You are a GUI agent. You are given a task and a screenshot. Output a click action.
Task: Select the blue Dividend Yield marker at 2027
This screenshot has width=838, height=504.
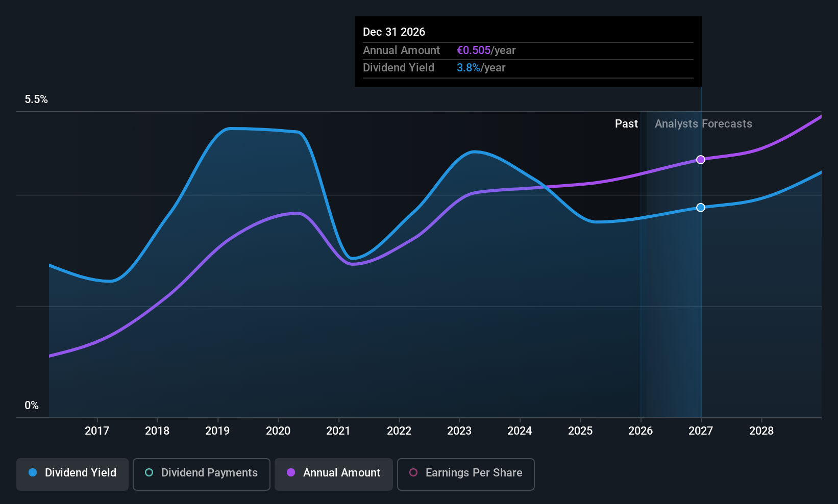(x=701, y=208)
